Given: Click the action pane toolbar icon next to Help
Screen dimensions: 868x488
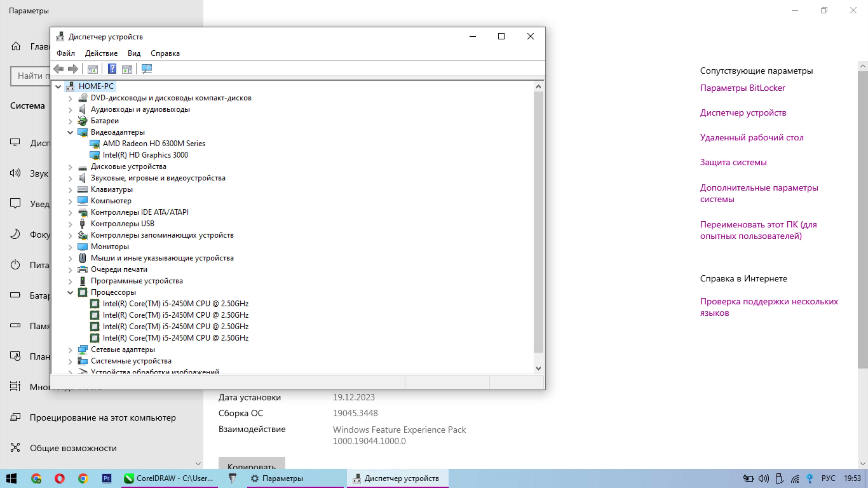Looking at the screenshot, I should click(x=127, y=69).
